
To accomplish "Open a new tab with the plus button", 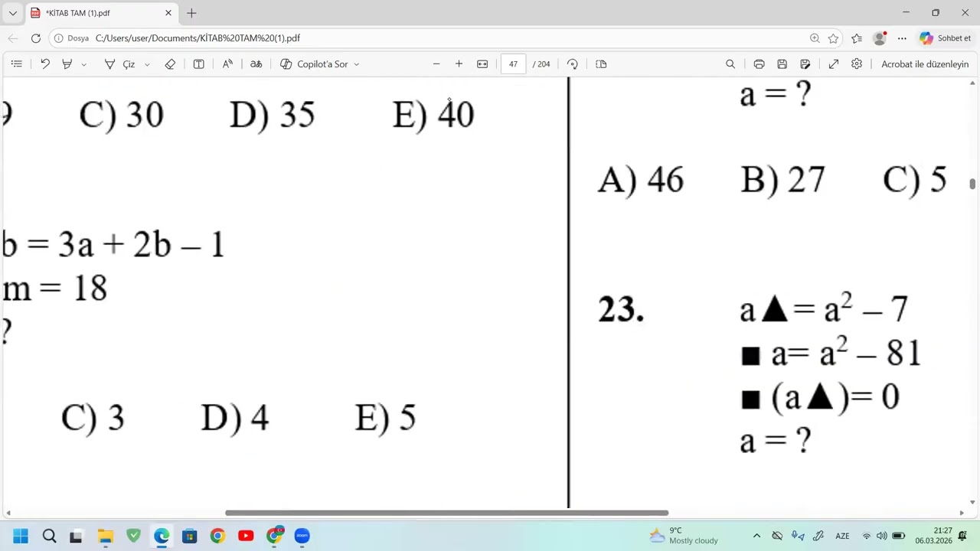I will click(191, 13).
